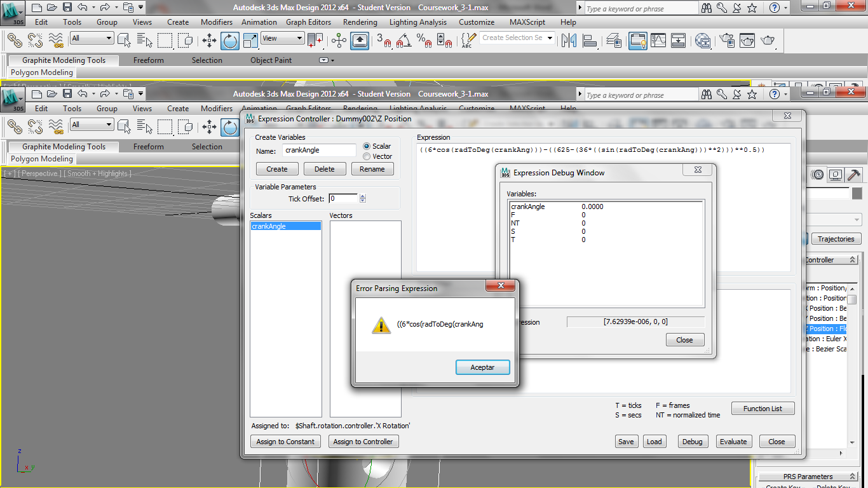Open Select by Name in lower main toolbar
Viewport: 868px width, 488px height.
145,127
